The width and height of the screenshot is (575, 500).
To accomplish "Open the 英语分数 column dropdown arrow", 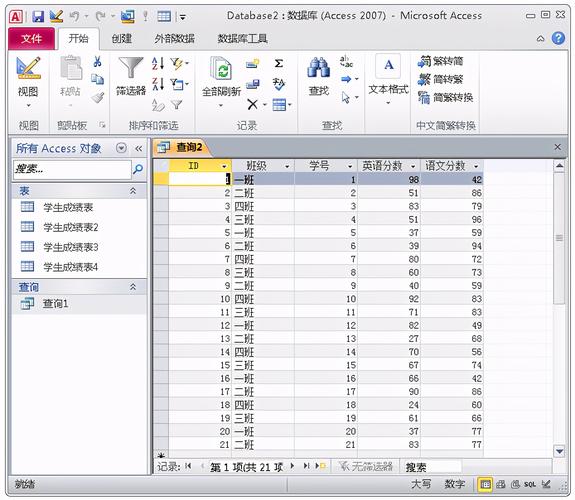I will (x=413, y=167).
